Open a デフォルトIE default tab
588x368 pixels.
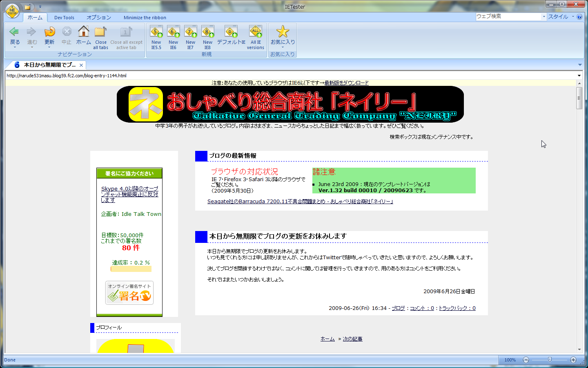point(231,31)
